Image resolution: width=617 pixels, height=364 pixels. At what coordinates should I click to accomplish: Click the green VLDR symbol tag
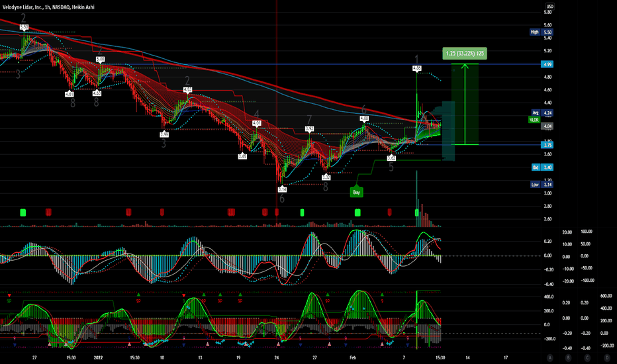tap(534, 120)
